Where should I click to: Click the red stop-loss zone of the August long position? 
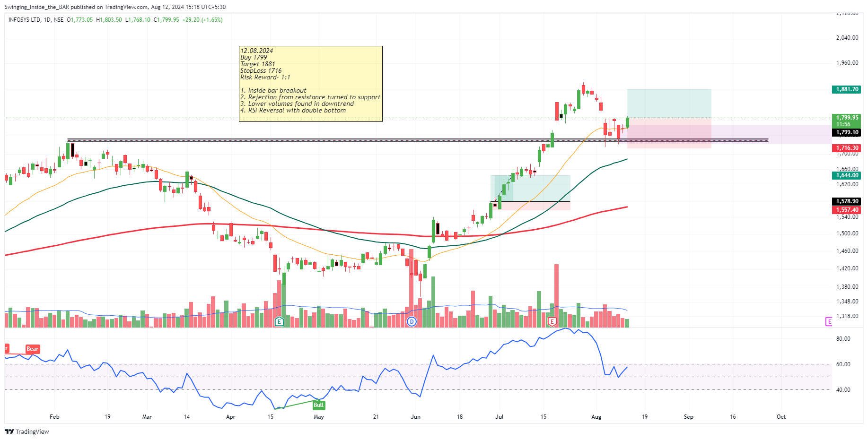[x=669, y=133]
